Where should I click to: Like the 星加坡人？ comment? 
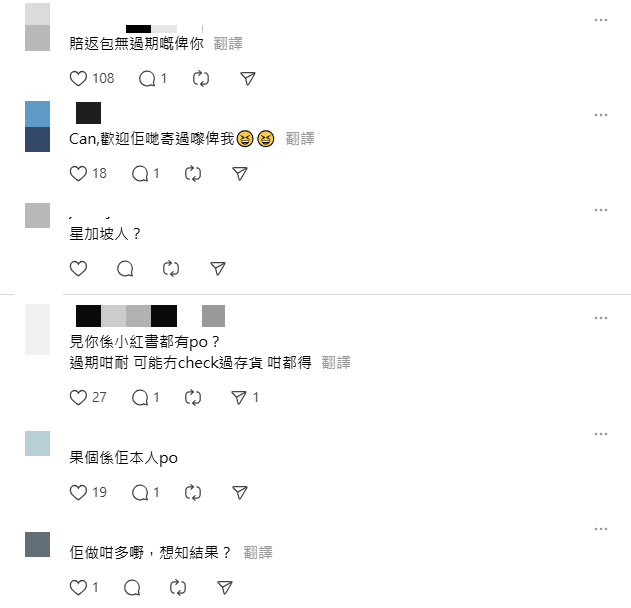(78, 268)
